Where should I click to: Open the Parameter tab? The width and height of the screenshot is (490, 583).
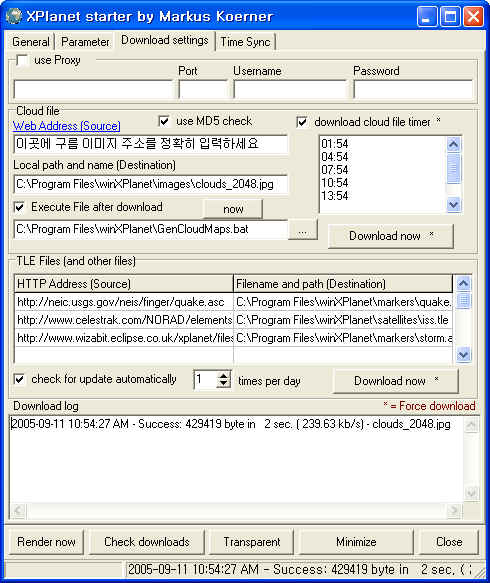coord(85,42)
